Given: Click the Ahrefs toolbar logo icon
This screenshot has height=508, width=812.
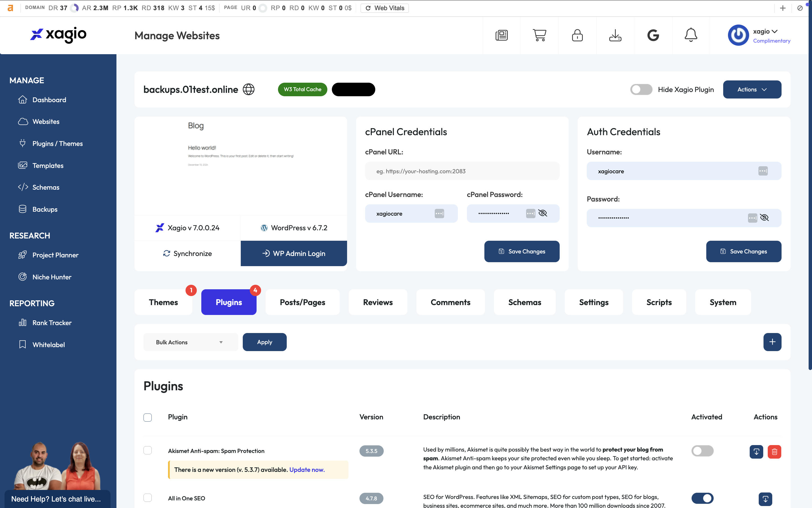Looking at the screenshot, I should [10, 8].
